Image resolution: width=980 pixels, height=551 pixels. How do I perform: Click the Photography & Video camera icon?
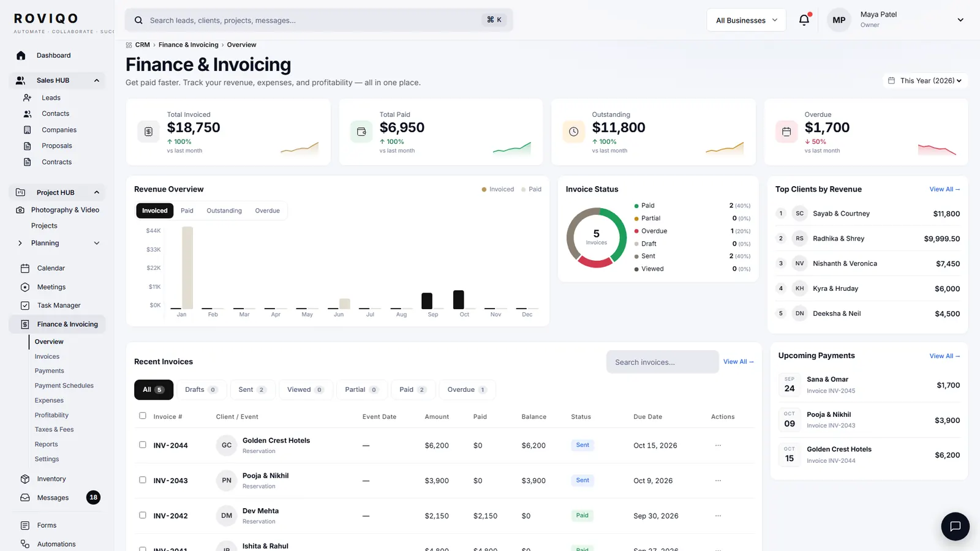click(x=20, y=209)
